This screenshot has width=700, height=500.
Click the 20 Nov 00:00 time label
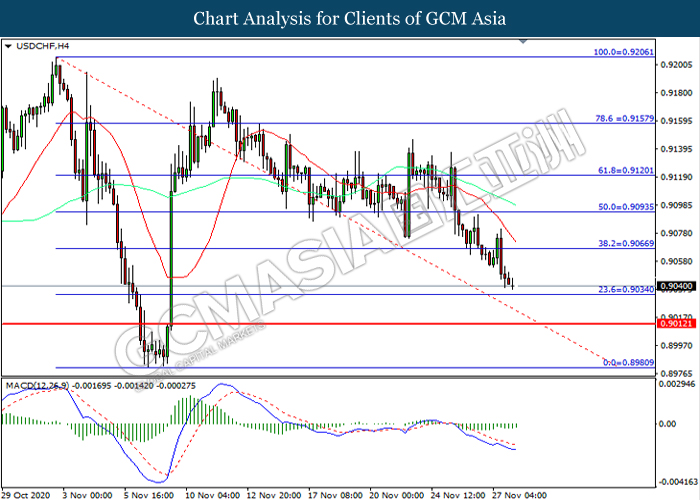396,496
